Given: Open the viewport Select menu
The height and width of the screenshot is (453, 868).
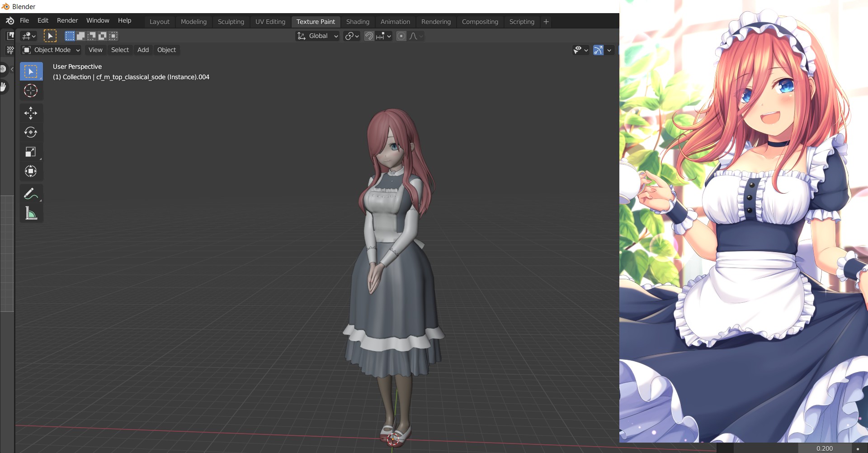Looking at the screenshot, I should click(120, 50).
